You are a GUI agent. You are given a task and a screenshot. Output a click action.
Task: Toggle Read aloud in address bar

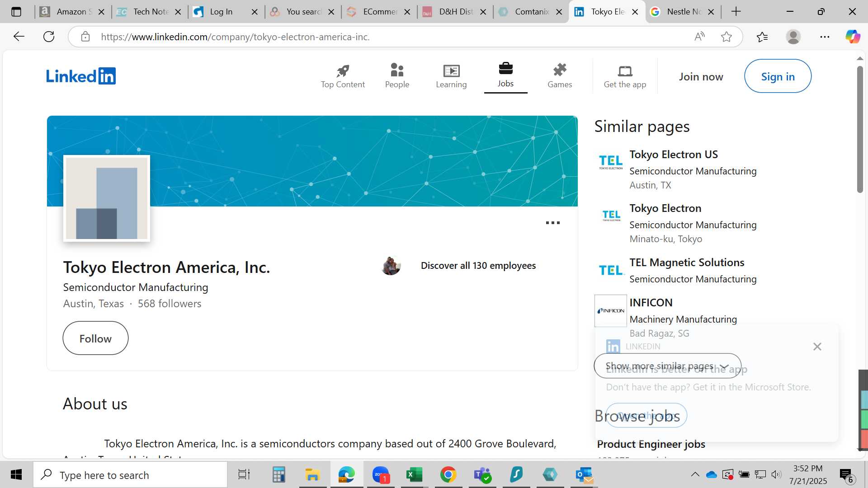pyautogui.click(x=699, y=37)
